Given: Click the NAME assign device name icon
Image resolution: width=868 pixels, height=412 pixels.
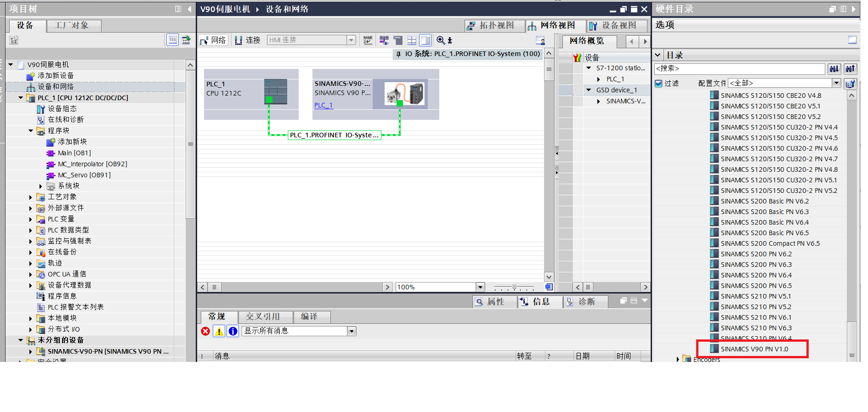Looking at the screenshot, I should [x=368, y=40].
